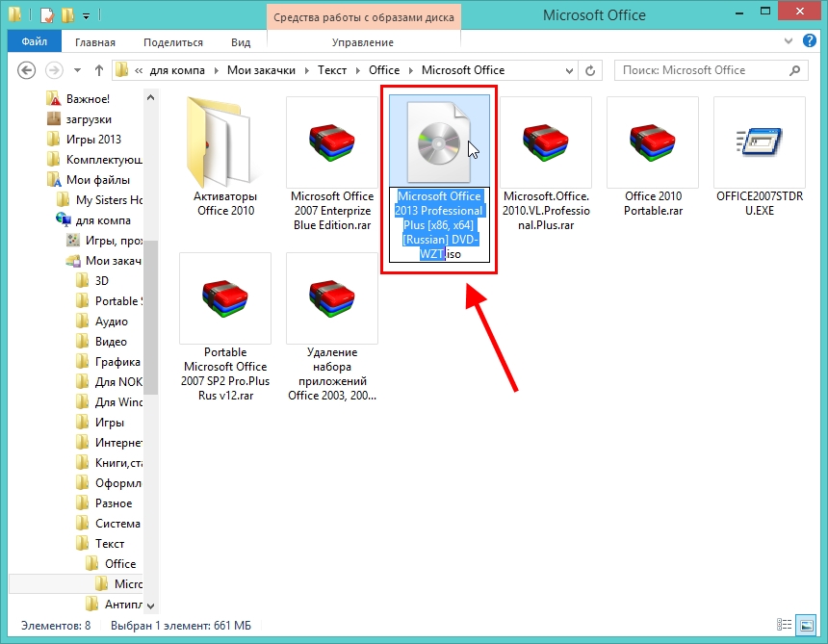Switch to the Вид ribbon tab
The width and height of the screenshot is (828, 644).
point(241,42)
